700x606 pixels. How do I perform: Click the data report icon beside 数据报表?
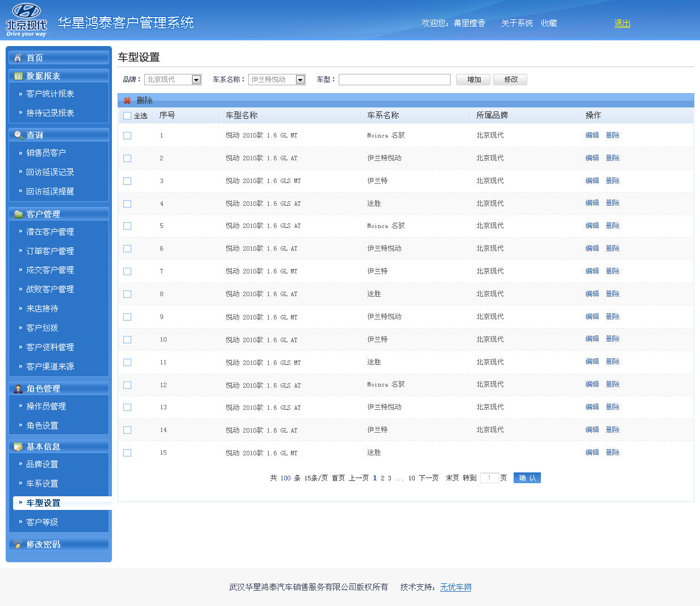pos(18,76)
